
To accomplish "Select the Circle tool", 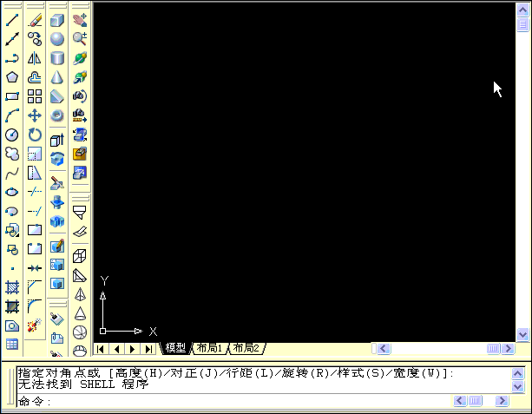I will coord(12,135).
